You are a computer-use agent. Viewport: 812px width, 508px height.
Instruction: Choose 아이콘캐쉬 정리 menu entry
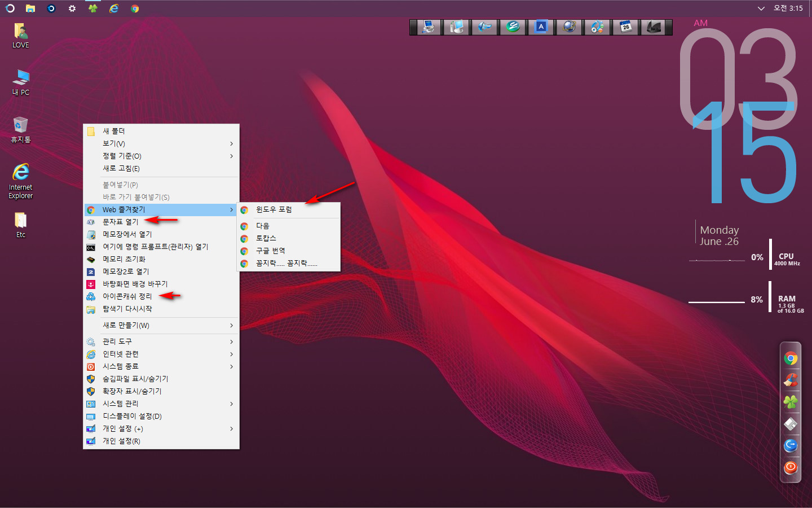[161, 296]
